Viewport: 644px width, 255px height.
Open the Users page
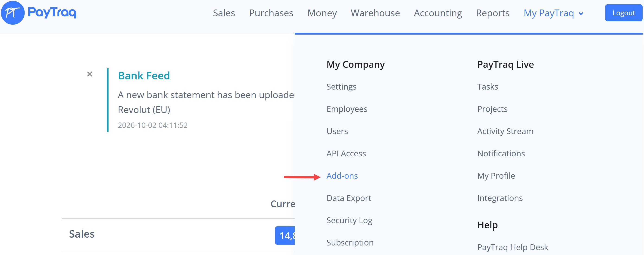pos(337,131)
